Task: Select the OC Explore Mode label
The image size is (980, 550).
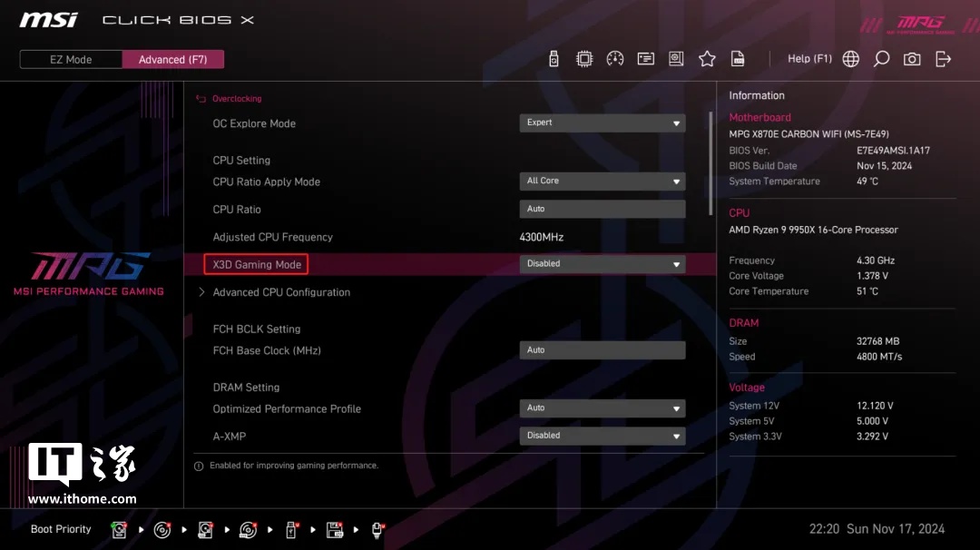Action: click(x=254, y=123)
